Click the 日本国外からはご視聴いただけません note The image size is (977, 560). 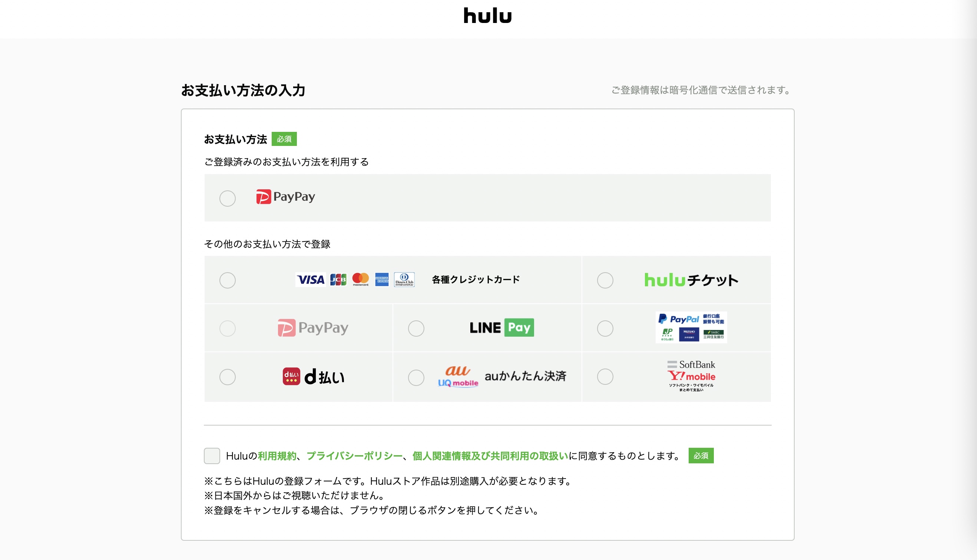(295, 496)
